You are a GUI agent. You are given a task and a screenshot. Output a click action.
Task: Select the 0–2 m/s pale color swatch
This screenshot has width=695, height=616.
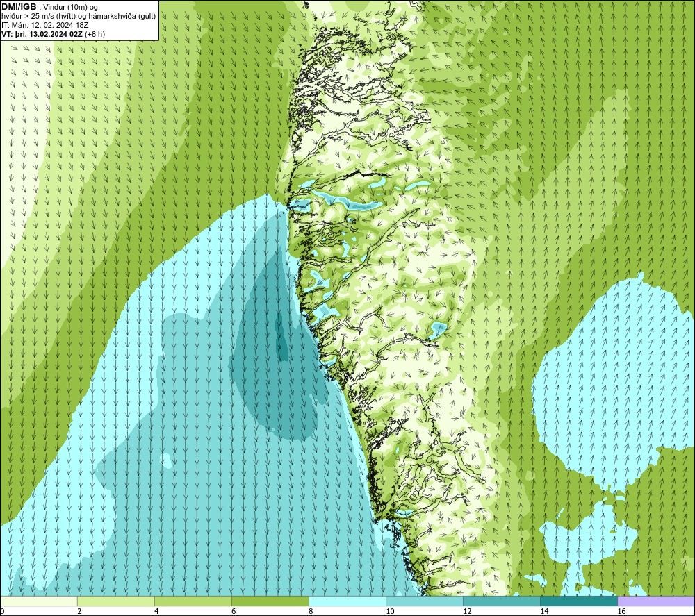coord(39,601)
